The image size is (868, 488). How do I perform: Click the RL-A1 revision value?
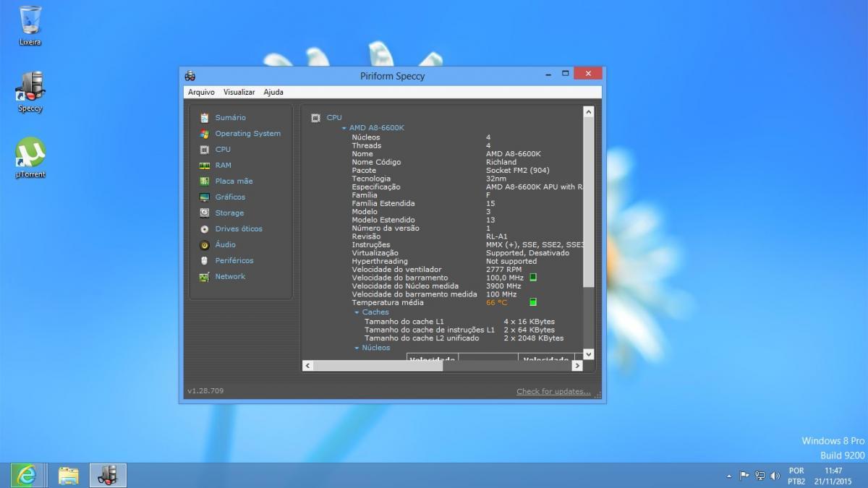497,236
